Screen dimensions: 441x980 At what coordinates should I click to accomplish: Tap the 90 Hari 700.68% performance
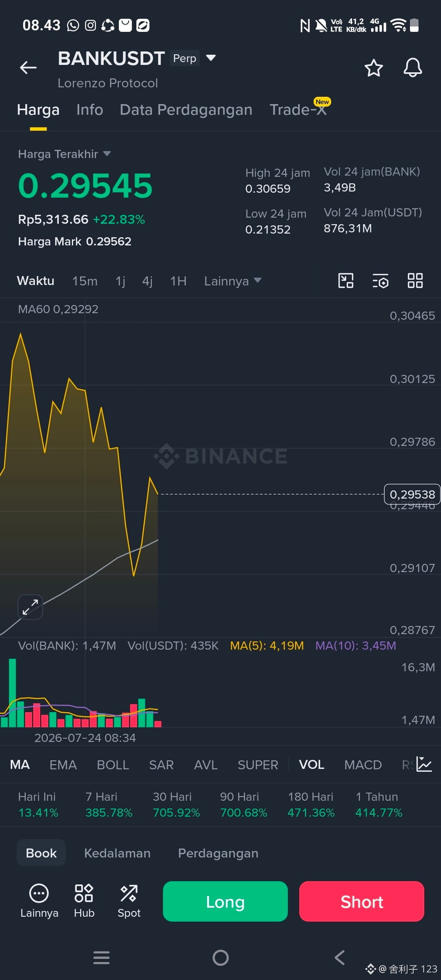244,804
